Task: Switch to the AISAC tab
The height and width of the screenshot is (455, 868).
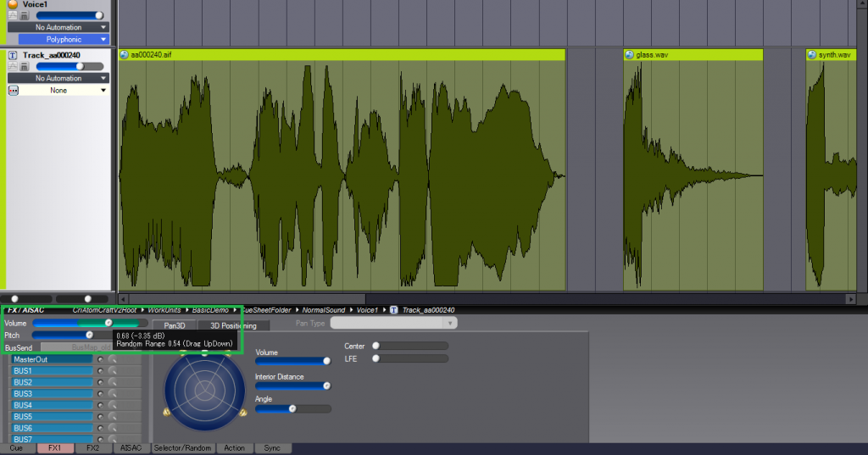Action: pos(131,448)
